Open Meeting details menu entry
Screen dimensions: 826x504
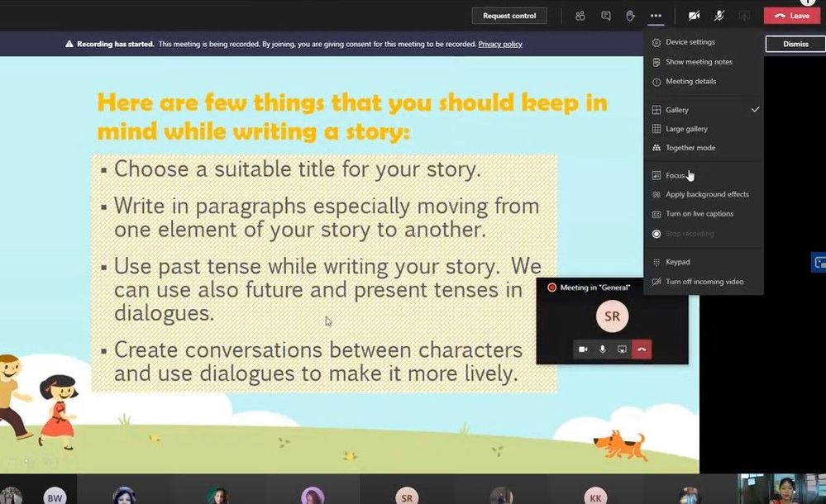704,82
